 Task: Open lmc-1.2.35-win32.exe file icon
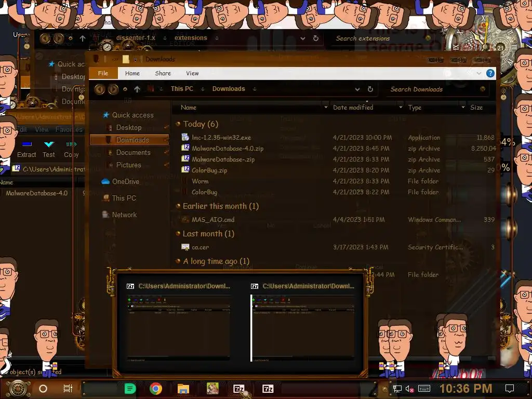pyautogui.click(x=185, y=137)
